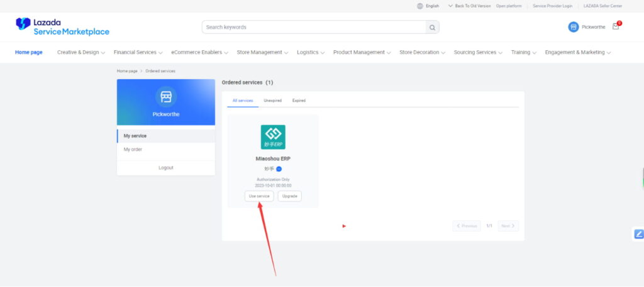
Task: Switch to Expired tab
Action: click(299, 100)
